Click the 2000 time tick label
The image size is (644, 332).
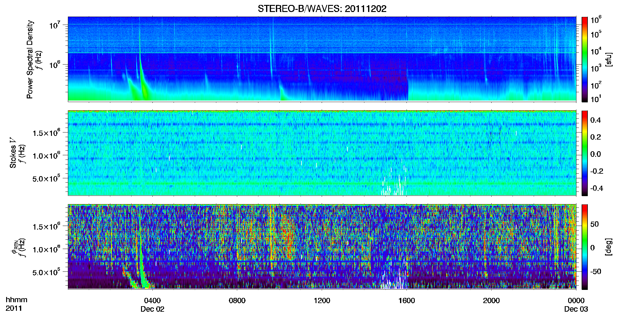491,301
